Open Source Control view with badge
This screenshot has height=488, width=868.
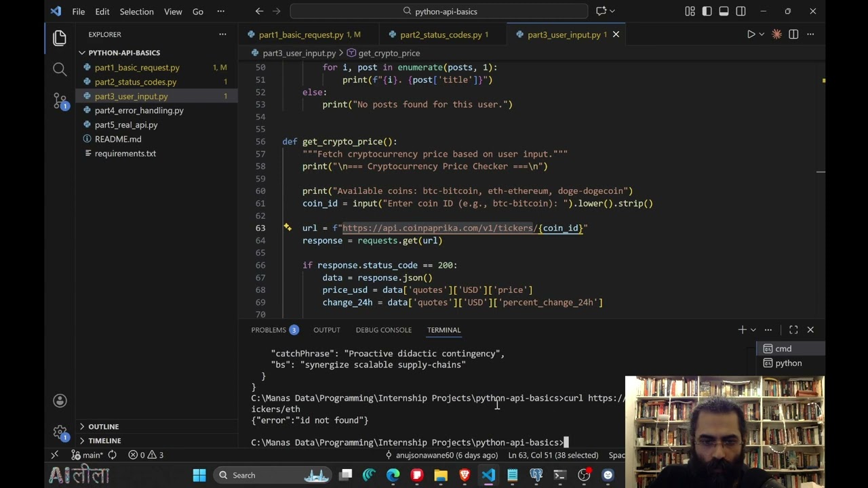click(60, 102)
